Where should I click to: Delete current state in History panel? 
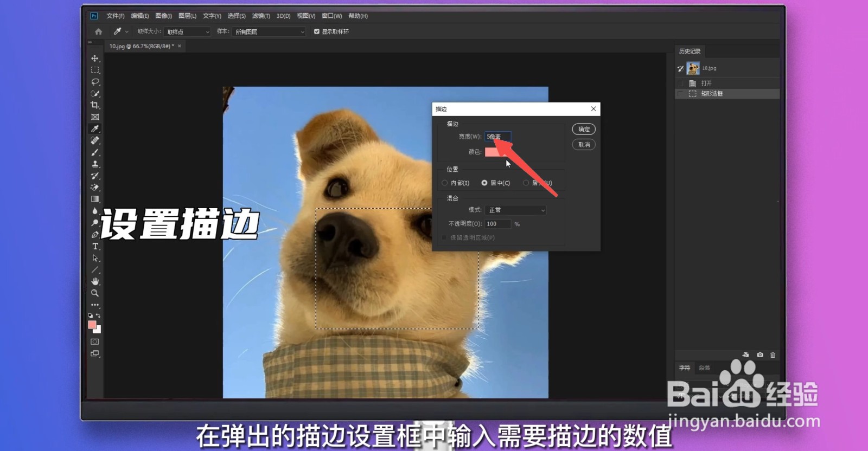pyautogui.click(x=773, y=355)
